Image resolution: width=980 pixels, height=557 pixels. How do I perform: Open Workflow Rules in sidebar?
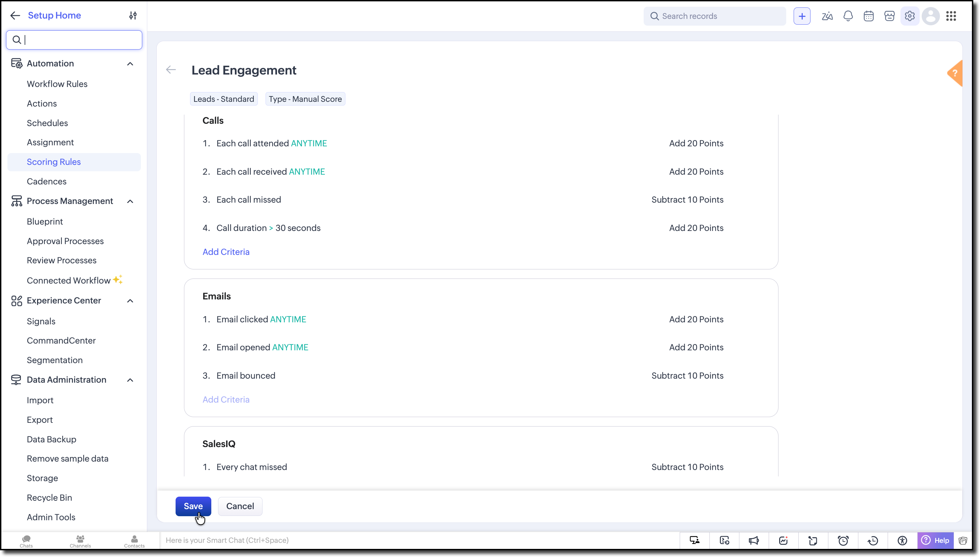click(x=57, y=84)
